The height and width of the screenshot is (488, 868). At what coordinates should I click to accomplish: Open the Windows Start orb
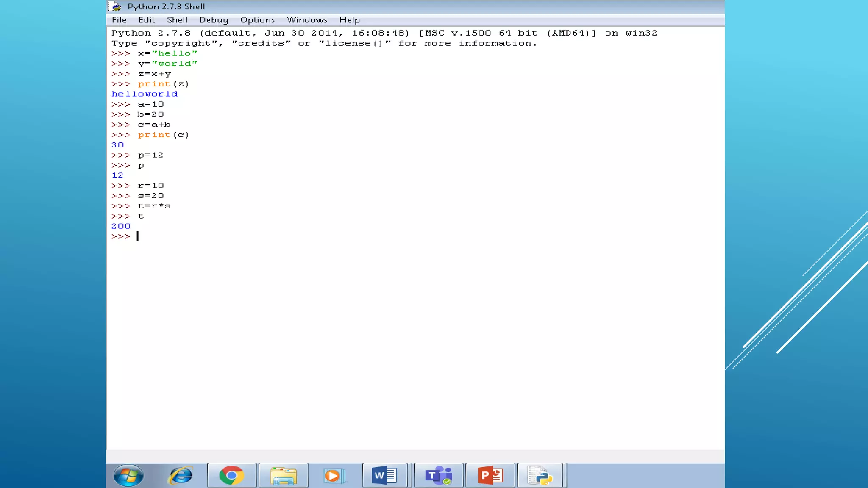pyautogui.click(x=128, y=475)
